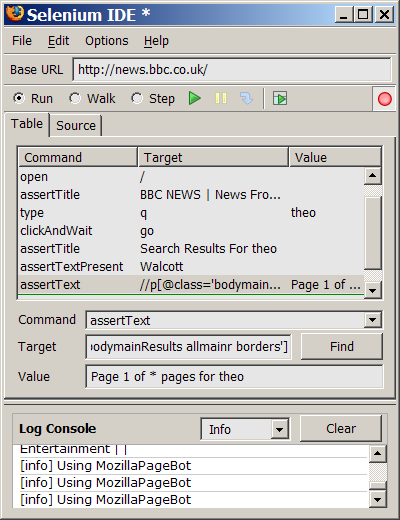This screenshot has height=520, width=400.
Task: Clear the Log Console
Action: click(x=341, y=428)
